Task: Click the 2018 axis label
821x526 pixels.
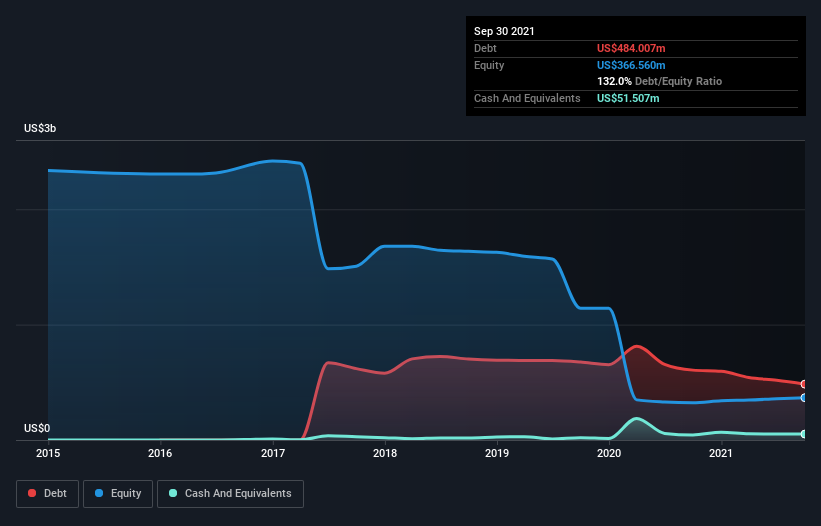Action: click(x=385, y=453)
